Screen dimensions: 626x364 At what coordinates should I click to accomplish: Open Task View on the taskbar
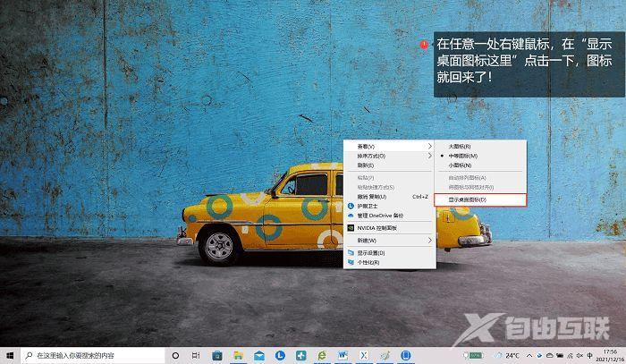[196, 355]
